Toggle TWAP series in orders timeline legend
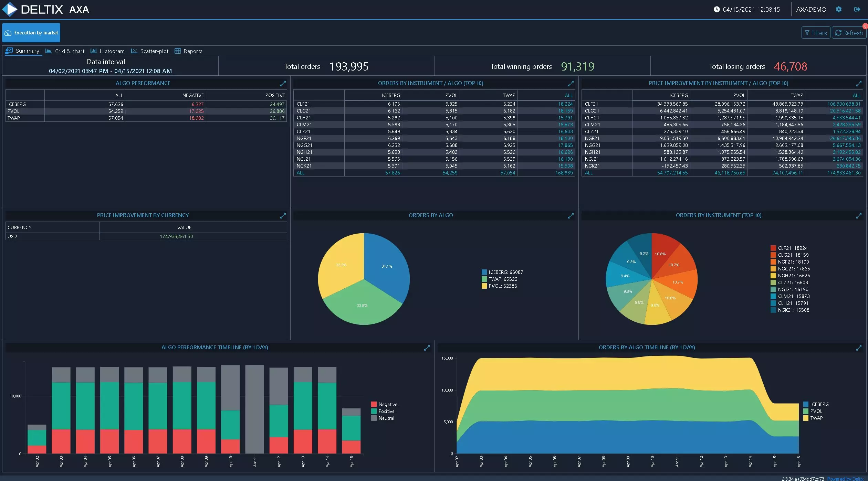868x481 pixels. click(813, 418)
